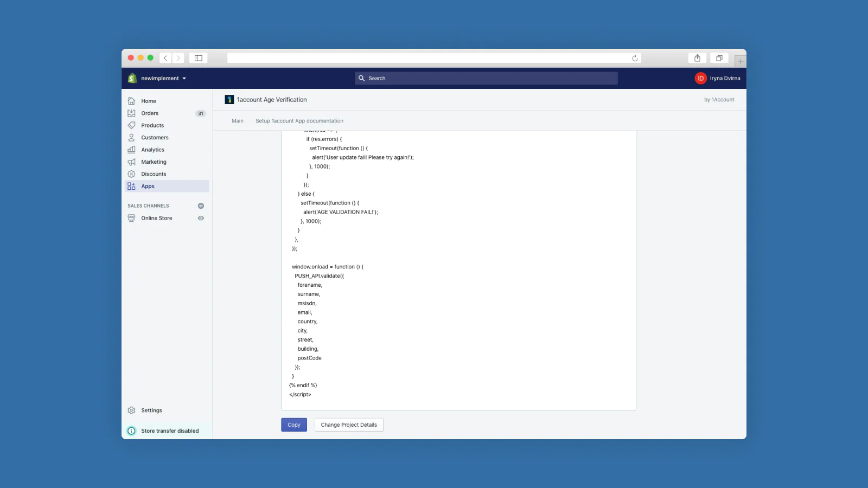Click the endif liquid tag line
The width and height of the screenshot is (868, 488).
click(303, 386)
